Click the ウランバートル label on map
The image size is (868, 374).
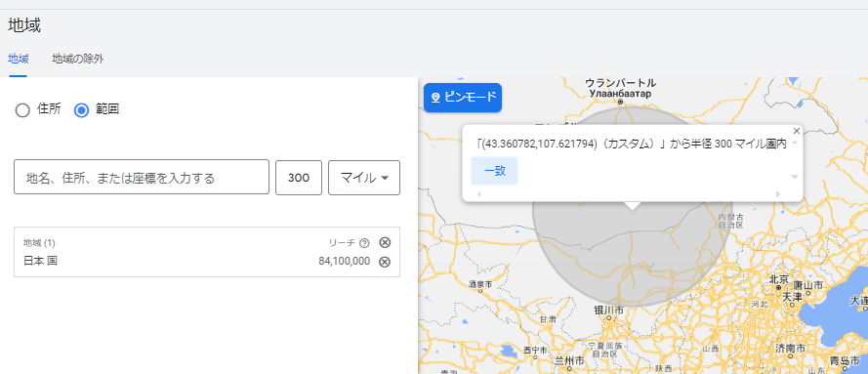coord(621,83)
